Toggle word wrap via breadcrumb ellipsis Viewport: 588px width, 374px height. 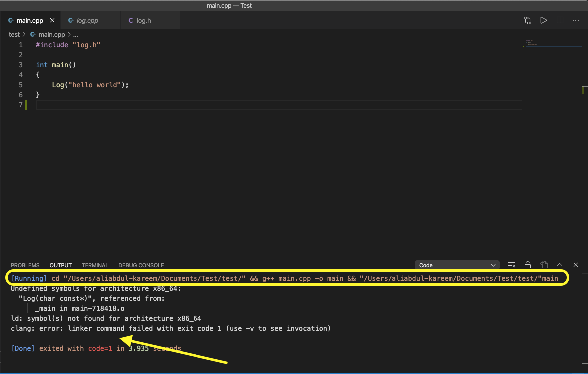pyautogui.click(x=75, y=34)
